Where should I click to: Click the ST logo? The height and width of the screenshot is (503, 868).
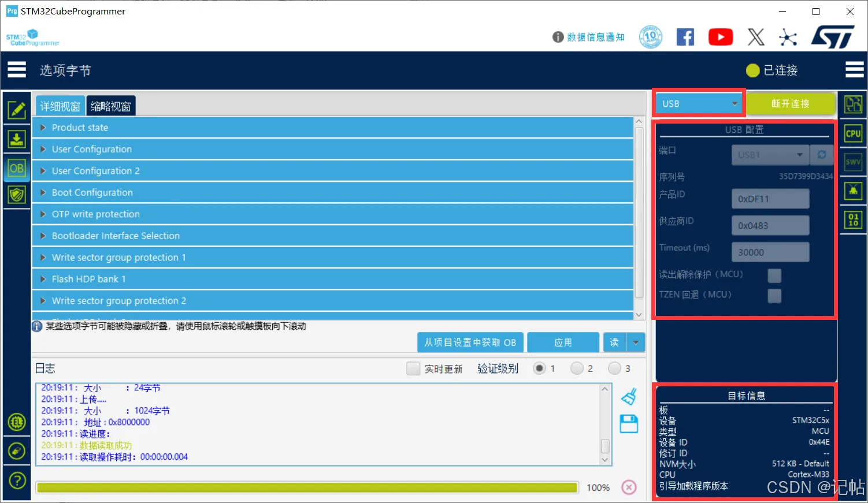click(x=833, y=37)
